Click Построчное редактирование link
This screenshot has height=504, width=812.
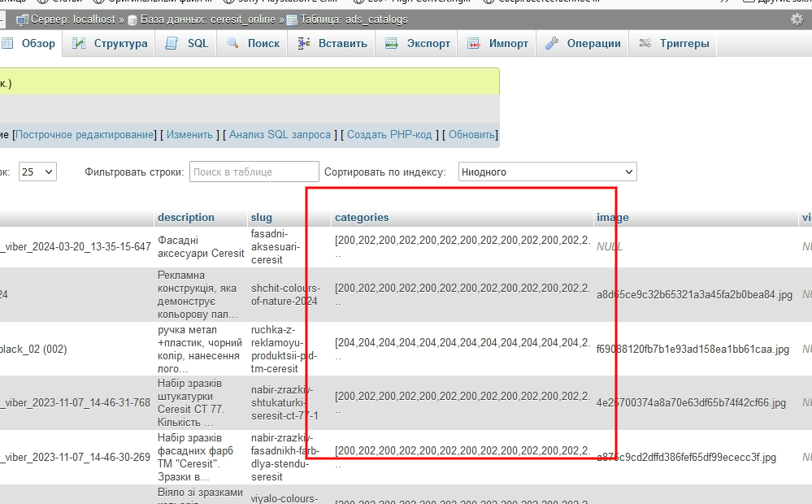point(85,134)
